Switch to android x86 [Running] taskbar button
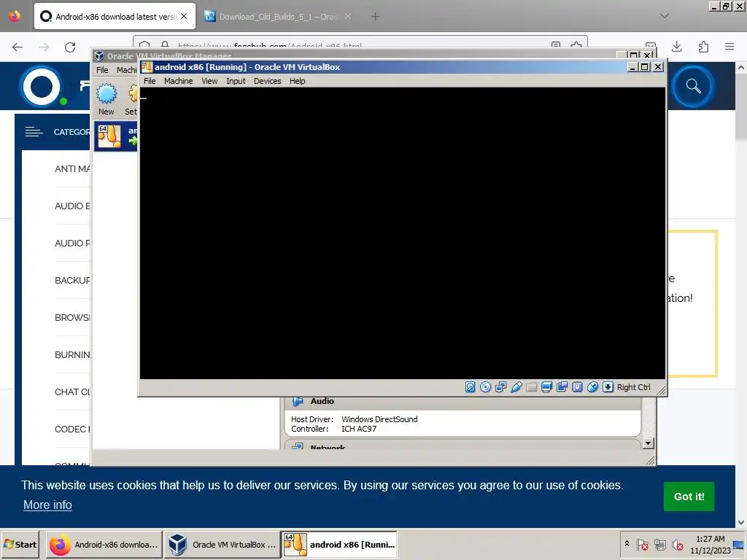The width and height of the screenshot is (747, 560). pyautogui.click(x=340, y=544)
